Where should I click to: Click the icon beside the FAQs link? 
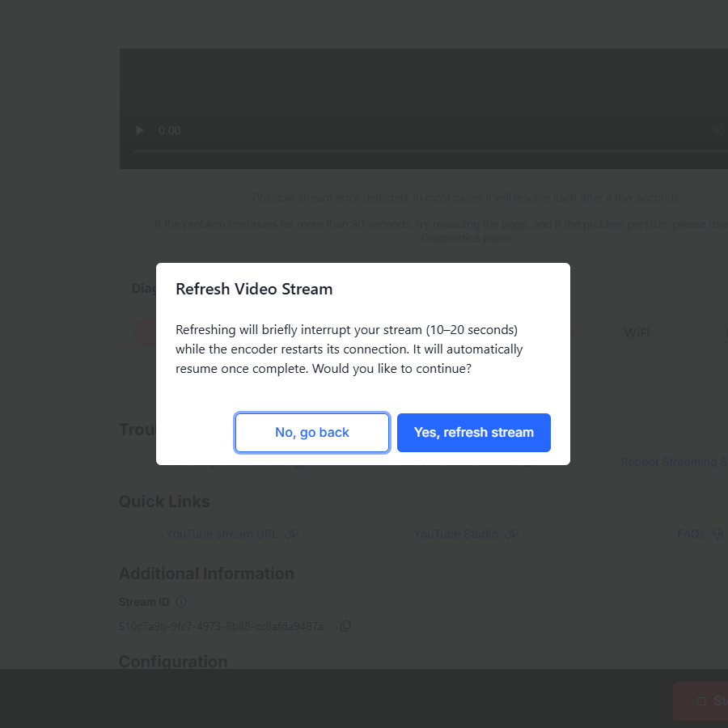(x=717, y=534)
